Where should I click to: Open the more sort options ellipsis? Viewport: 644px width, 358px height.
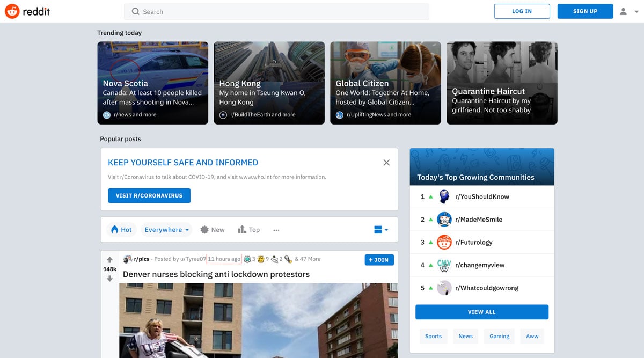276,230
